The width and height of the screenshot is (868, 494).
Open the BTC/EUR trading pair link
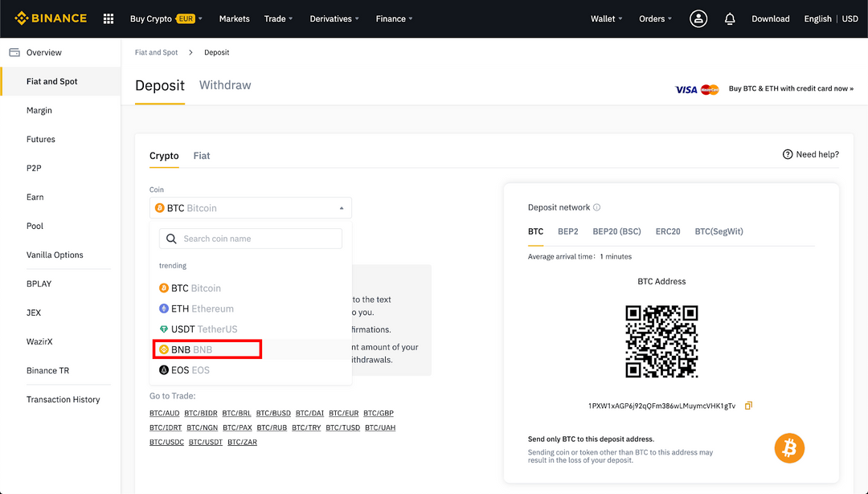point(342,413)
